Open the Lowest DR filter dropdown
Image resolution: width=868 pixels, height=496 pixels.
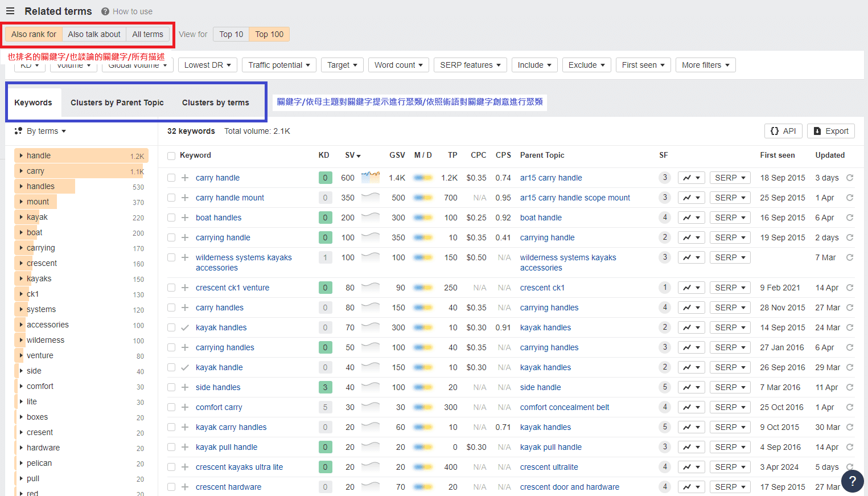click(x=208, y=65)
